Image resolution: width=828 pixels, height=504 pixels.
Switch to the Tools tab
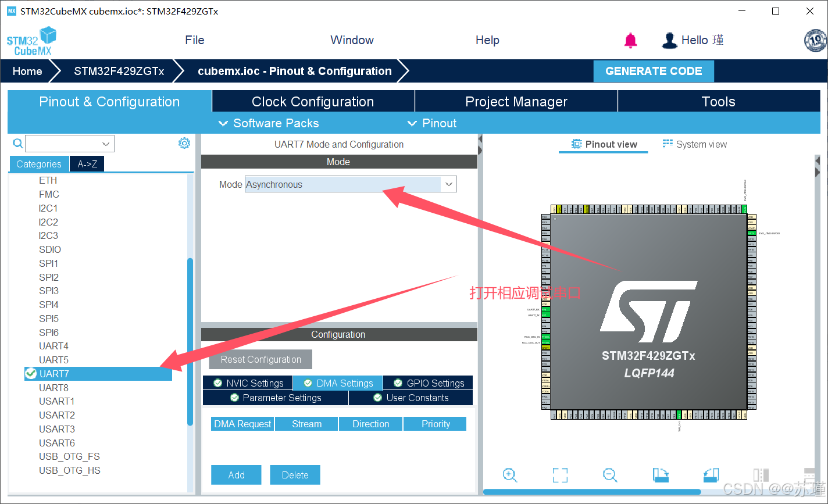719,101
